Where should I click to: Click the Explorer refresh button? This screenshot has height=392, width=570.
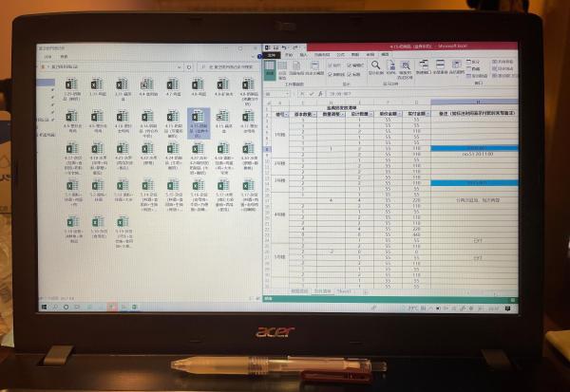(189, 67)
